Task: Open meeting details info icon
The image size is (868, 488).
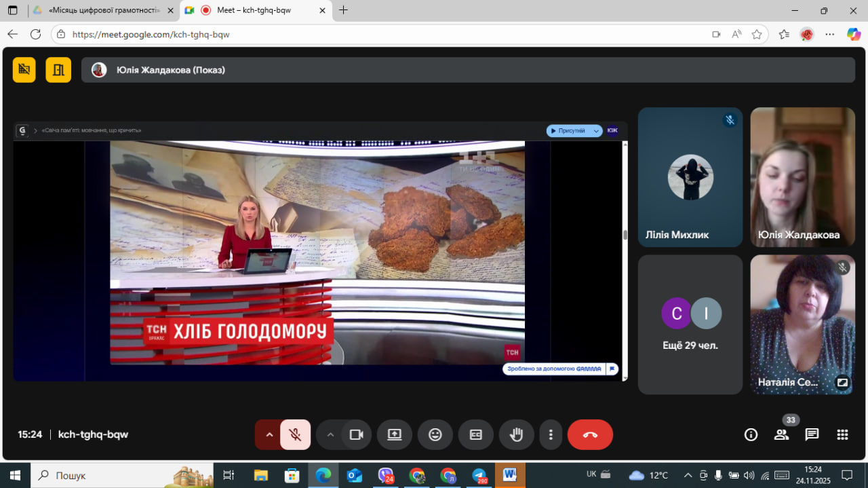Action: pyautogui.click(x=751, y=435)
